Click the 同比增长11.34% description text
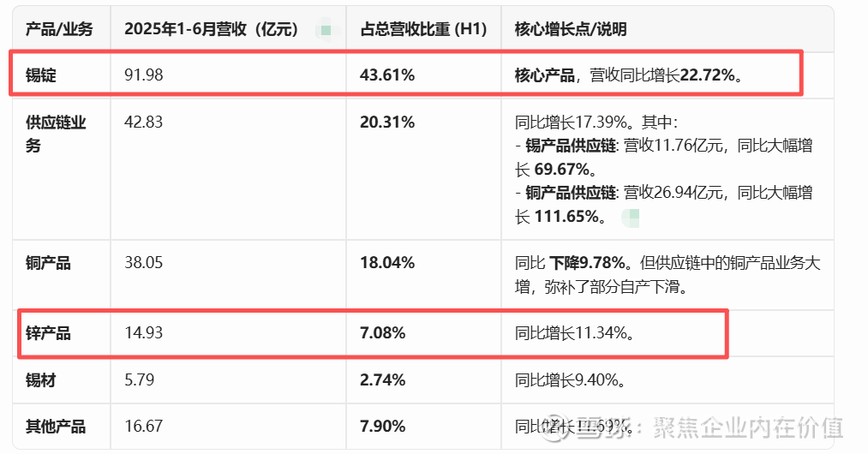The height and width of the screenshot is (454, 868). point(575,333)
